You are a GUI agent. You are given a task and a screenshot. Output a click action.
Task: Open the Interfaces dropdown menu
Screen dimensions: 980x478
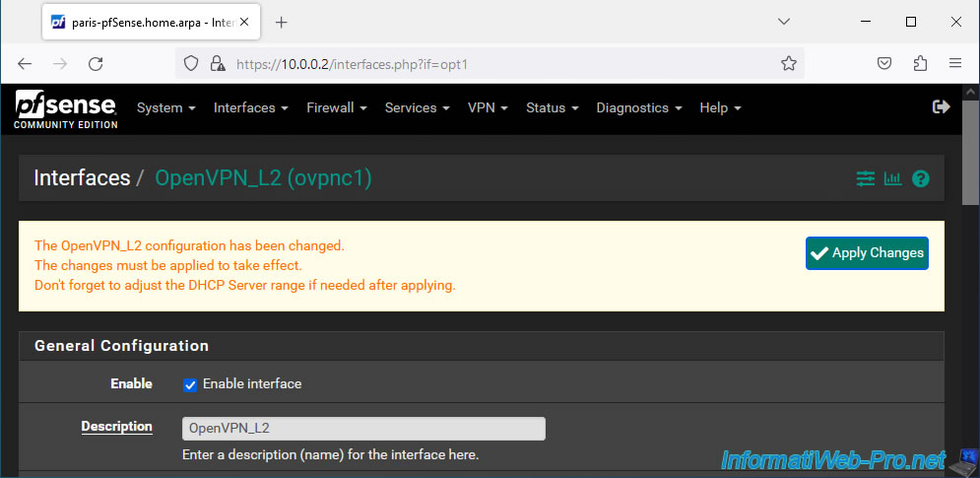click(x=251, y=107)
